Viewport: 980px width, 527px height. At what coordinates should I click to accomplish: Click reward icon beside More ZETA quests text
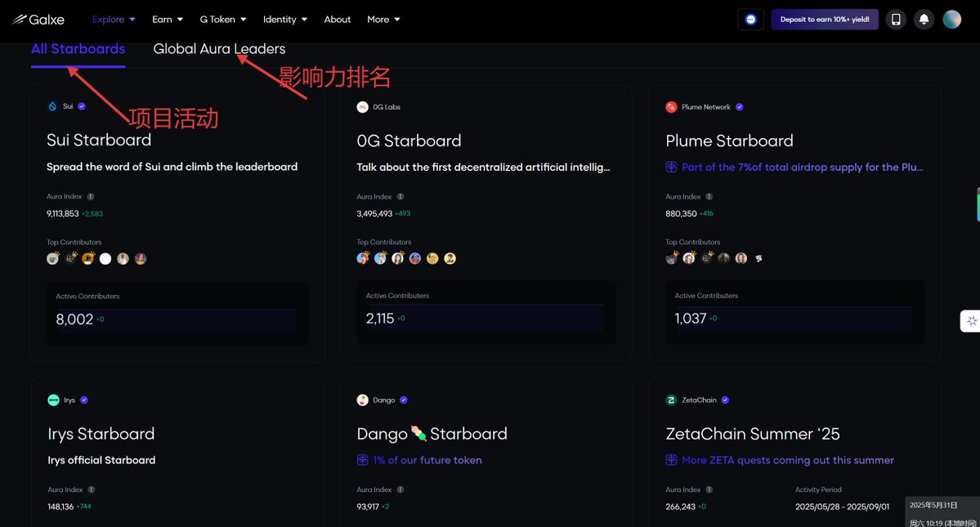click(671, 460)
